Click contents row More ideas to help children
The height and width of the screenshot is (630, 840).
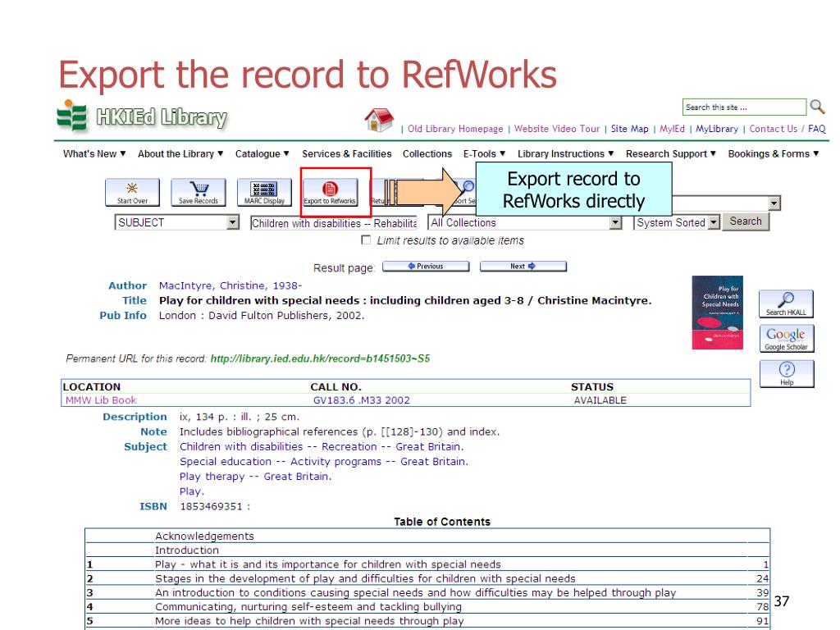[427, 621]
